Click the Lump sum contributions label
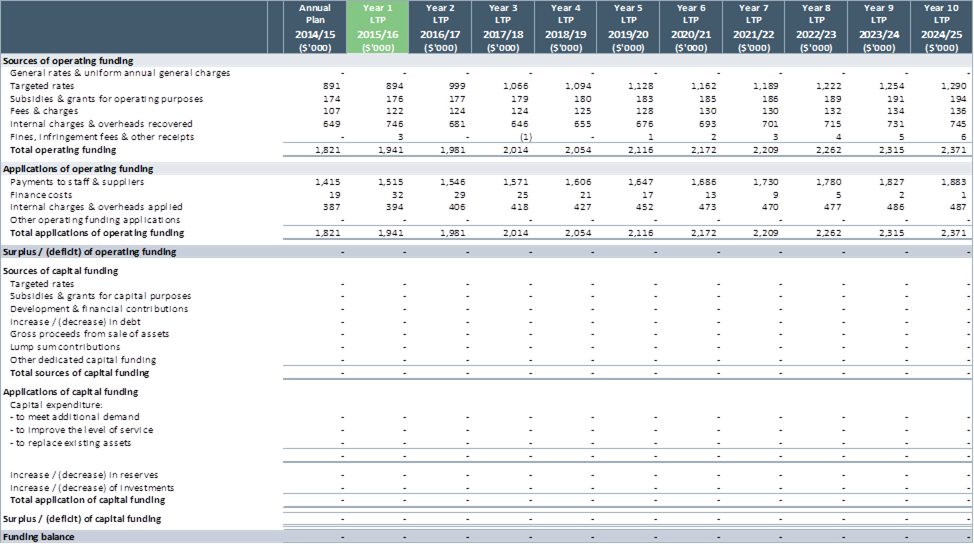Image resolution: width=974 pixels, height=544 pixels. [x=65, y=347]
